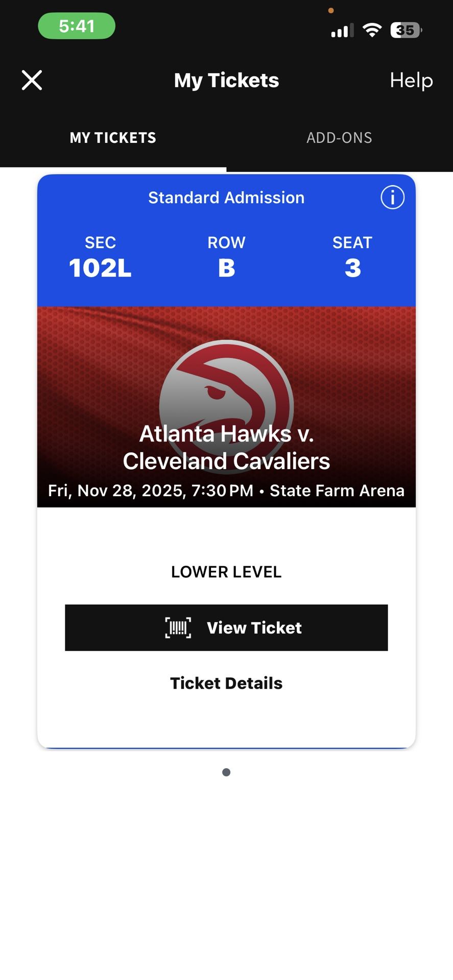Tap the Wi-Fi icon in the status bar

(x=372, y=30)
